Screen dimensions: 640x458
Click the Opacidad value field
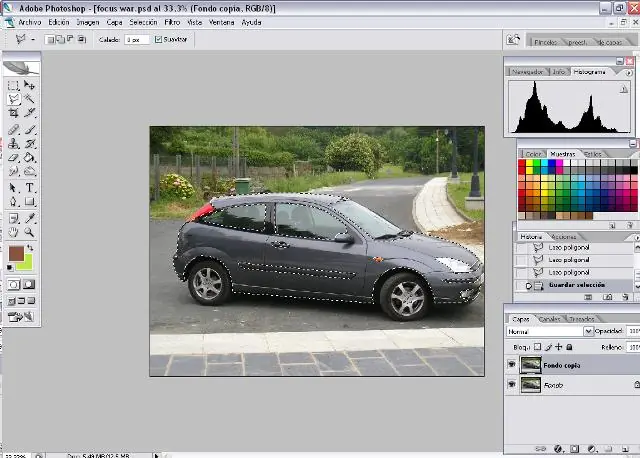[x=633, y=331]
